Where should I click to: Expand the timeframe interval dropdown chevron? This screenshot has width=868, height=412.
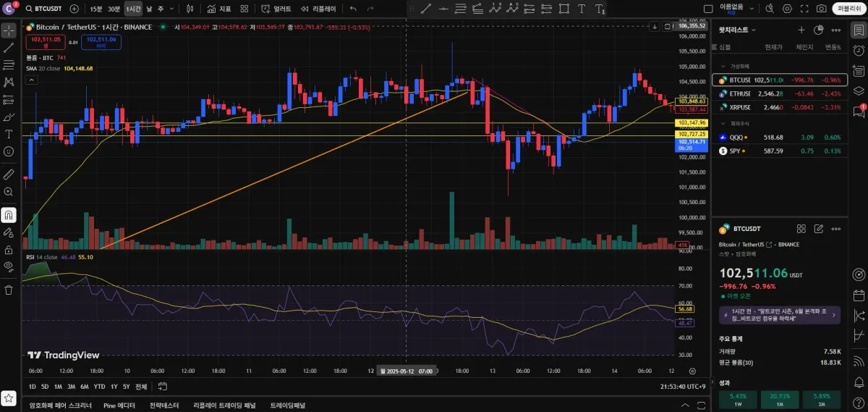point(171,9)
